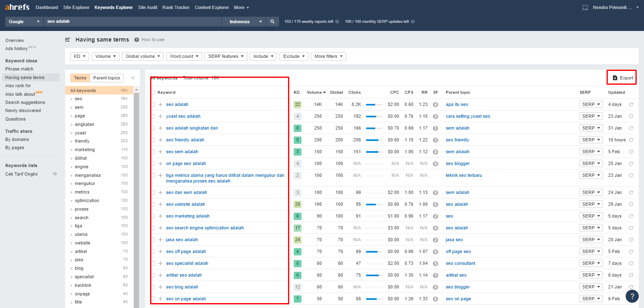The height and width of the screenshot is (308, 644).
Task: Go to Rank Tracker
Action: (176, 7)
